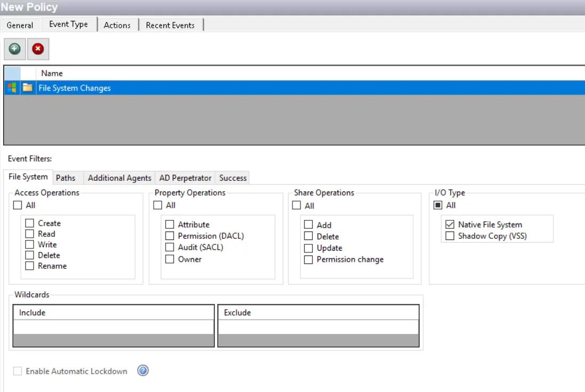Enable the Write access operation checkbox

point(29,245)
